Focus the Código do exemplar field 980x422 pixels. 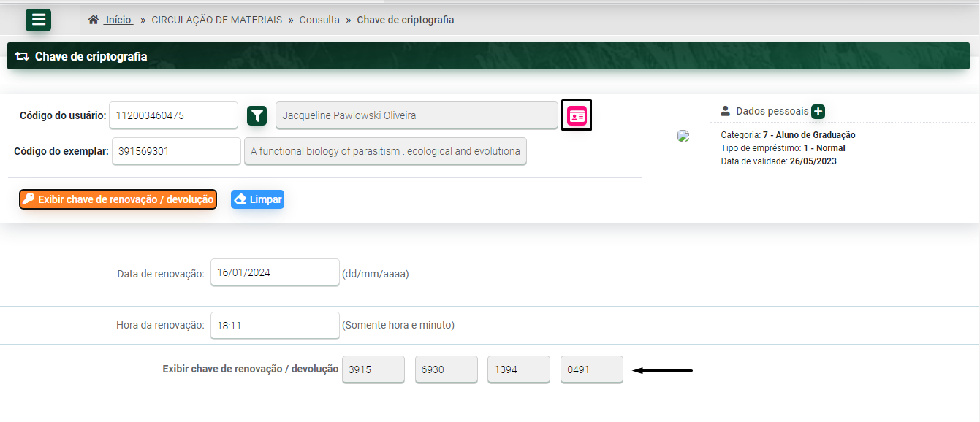176,151
